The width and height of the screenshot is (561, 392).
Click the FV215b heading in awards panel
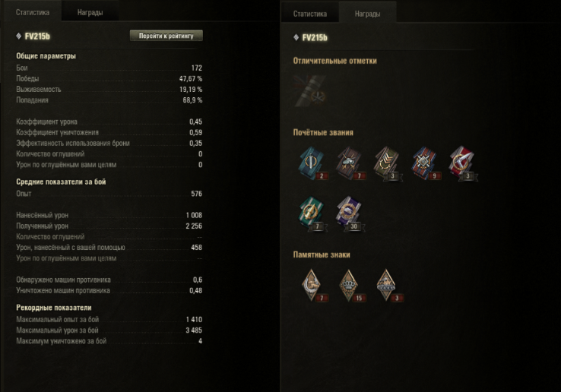(x=315, y=37)
